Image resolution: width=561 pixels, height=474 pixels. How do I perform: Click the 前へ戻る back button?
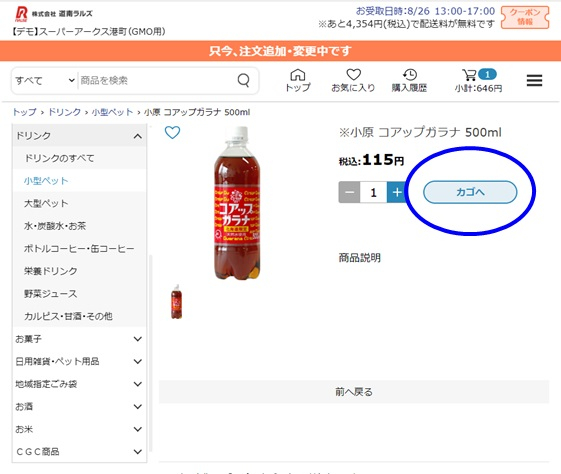(354, 392)
